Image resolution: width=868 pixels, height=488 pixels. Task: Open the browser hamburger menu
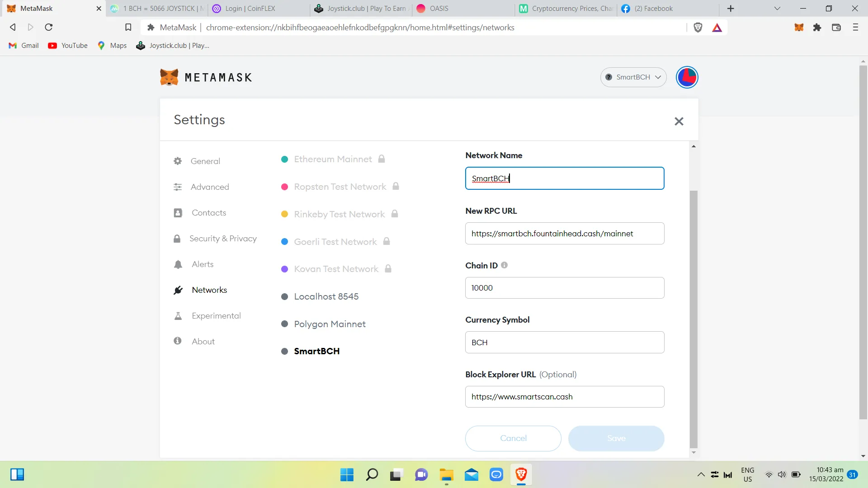[x=855, y=28]
